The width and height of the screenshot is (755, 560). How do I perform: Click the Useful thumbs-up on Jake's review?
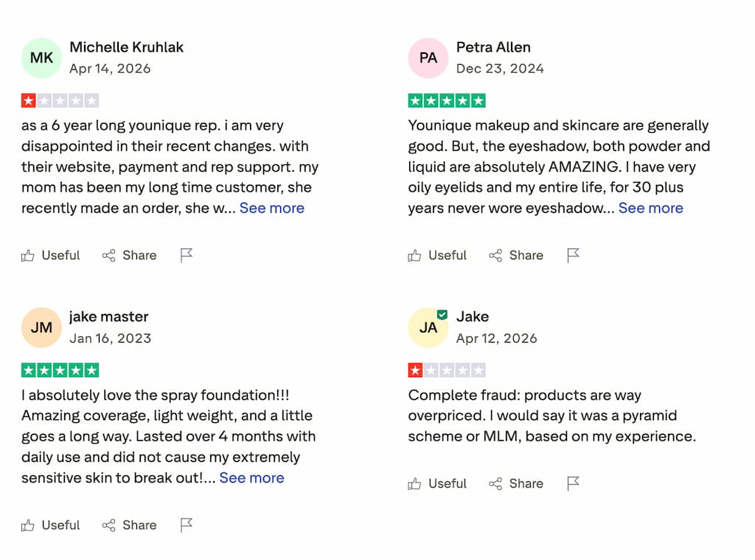(414, 483)
